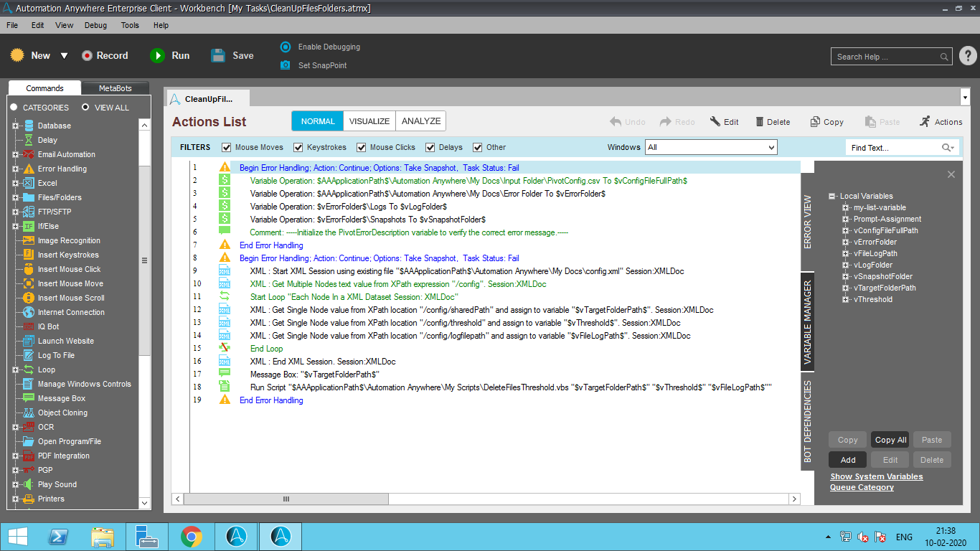Click the Add variable button
The height and width of the screenshot is (551, 980).
tap(848, 460)
